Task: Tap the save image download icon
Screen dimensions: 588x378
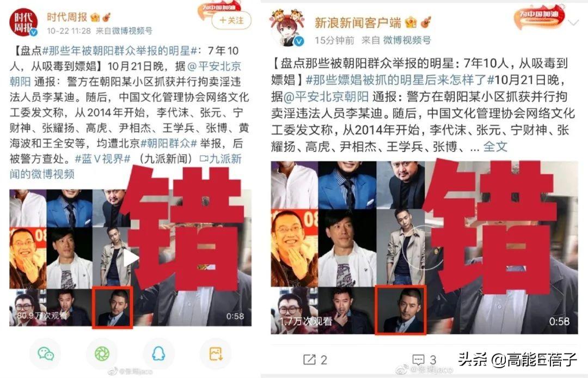Action: pos(216,353)
